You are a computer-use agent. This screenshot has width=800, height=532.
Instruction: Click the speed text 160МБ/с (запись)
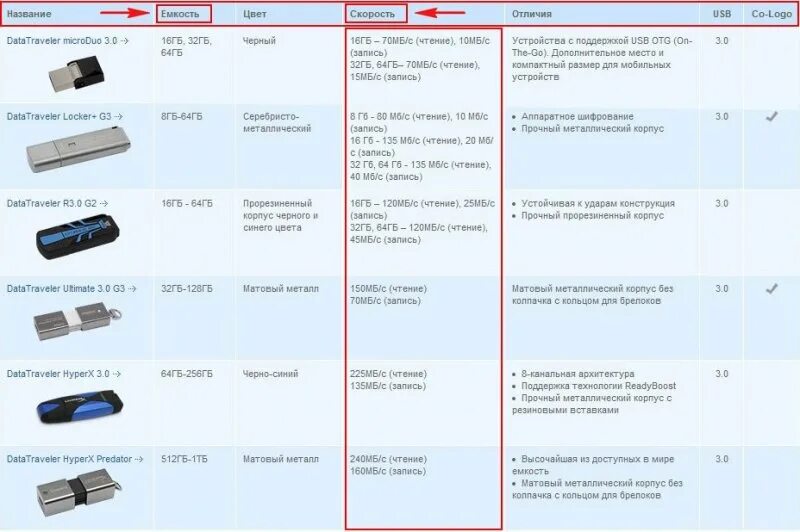click(388, 471)
